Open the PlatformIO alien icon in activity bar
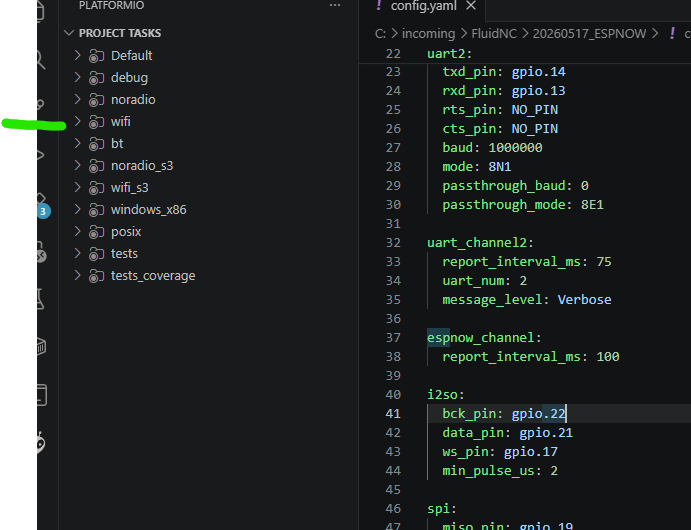Image resolution: width=691 pixels, height=530 pixels. (x=41, y=443)
